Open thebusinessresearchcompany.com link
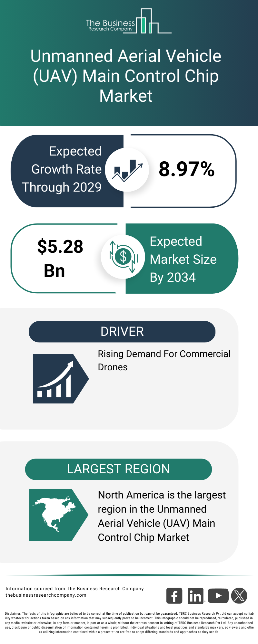The image size is (258, 644). tap(46, 595)
